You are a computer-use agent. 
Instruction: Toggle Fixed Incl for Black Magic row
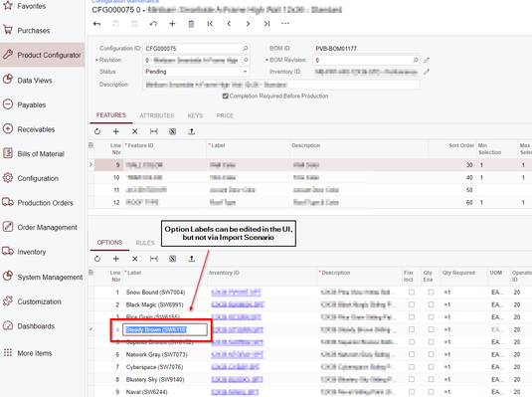pos(412,304)
